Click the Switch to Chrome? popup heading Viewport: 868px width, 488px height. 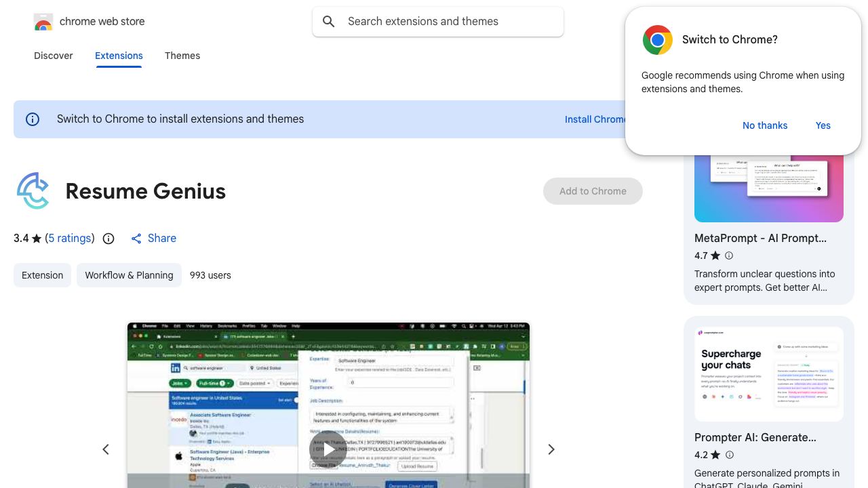[730, 40]
